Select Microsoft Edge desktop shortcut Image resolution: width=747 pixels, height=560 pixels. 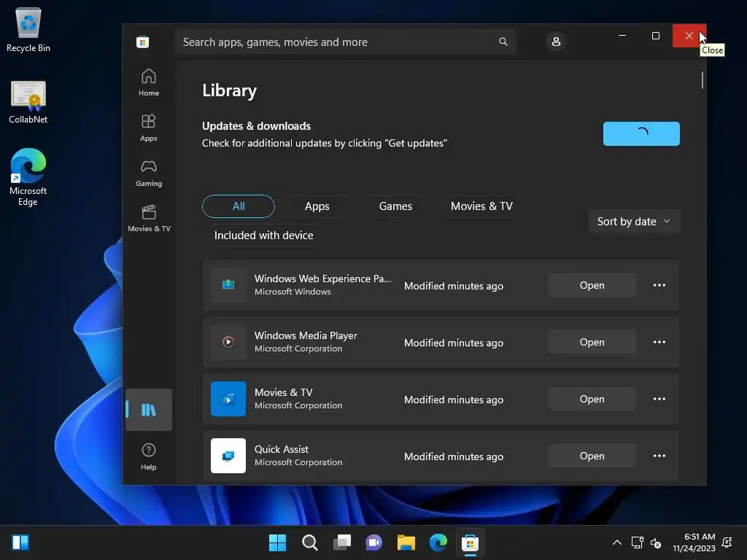[x=28, y=176]
